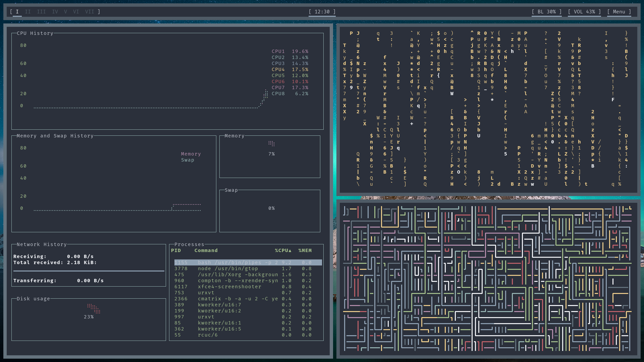Click the Processes panel title
The image size is (644, 362).
[189, 244]
